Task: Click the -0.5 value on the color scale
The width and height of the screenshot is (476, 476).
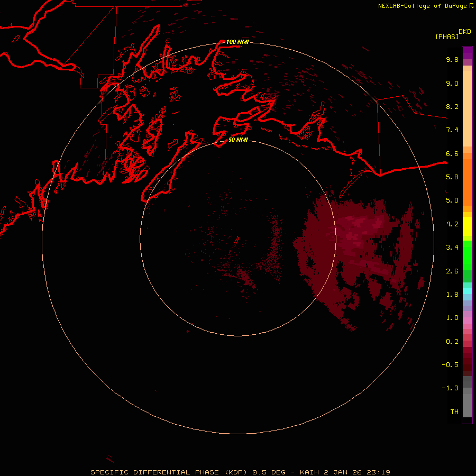Action: pos(450,364)
